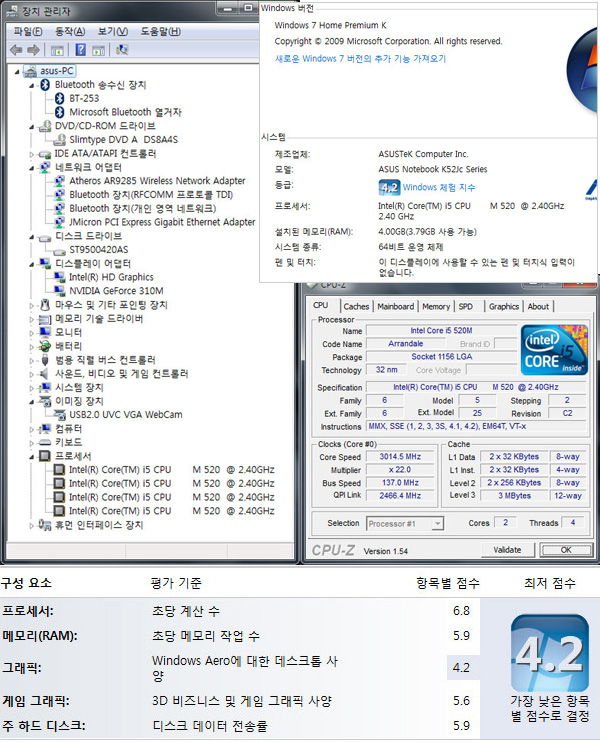Viewport: 600px width, 743px height.
Task: Click the 모니터 category icon
Action: [45, 332]
